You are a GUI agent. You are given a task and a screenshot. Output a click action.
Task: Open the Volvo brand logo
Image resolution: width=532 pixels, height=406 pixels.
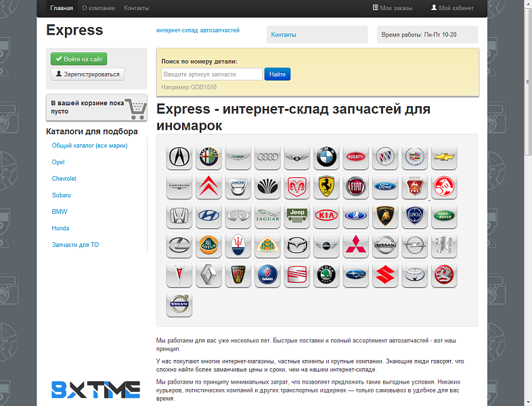coord(179,304)
